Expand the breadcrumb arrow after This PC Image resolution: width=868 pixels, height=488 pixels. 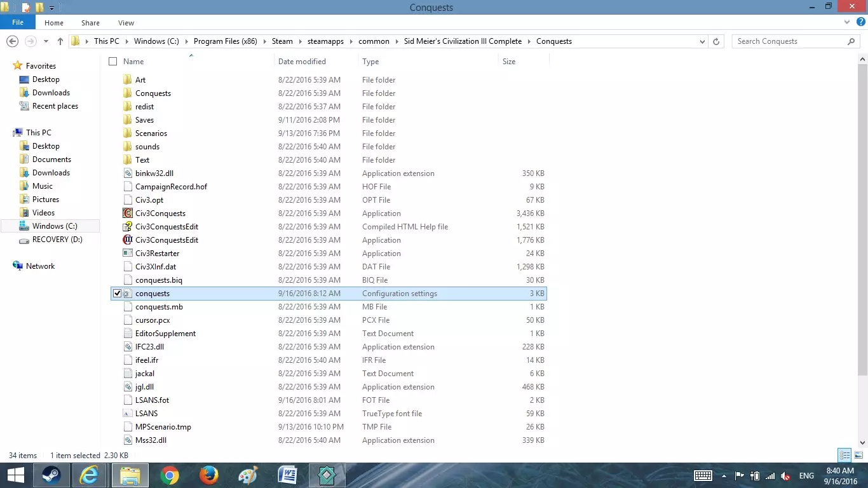126,41
